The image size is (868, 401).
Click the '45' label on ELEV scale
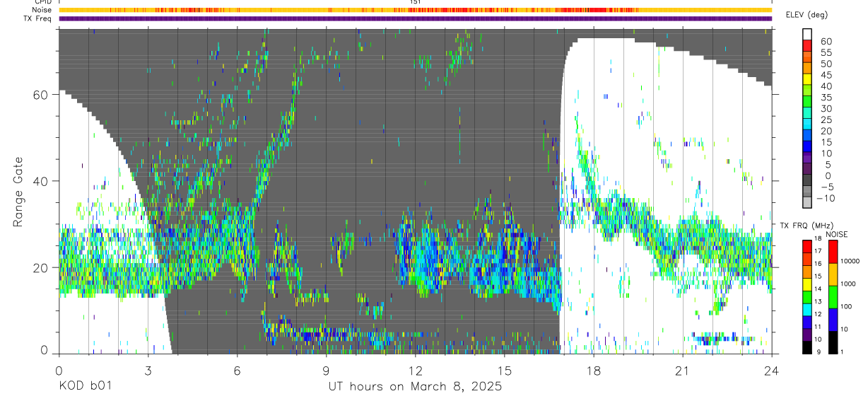click(x=826, y=75)
